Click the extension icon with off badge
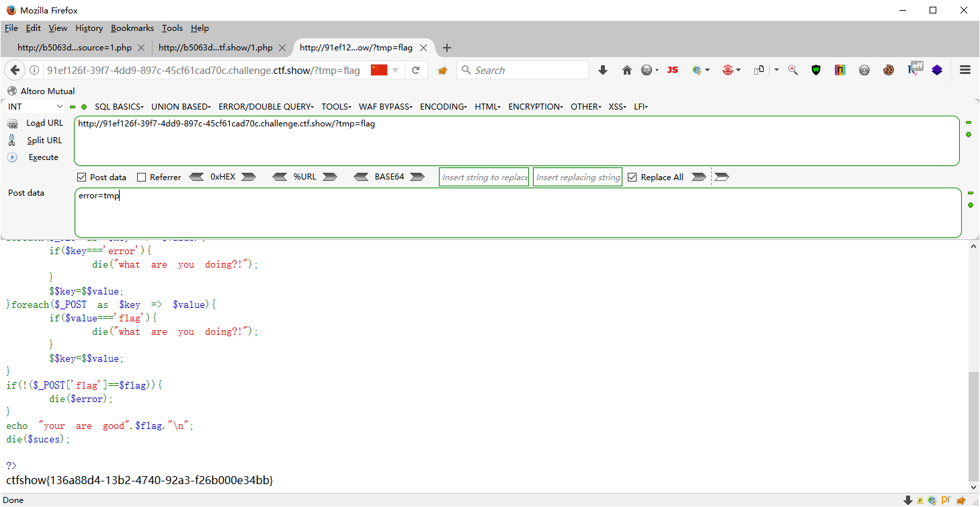The width and height of the screenshot is (980, 507). point(915,69)
